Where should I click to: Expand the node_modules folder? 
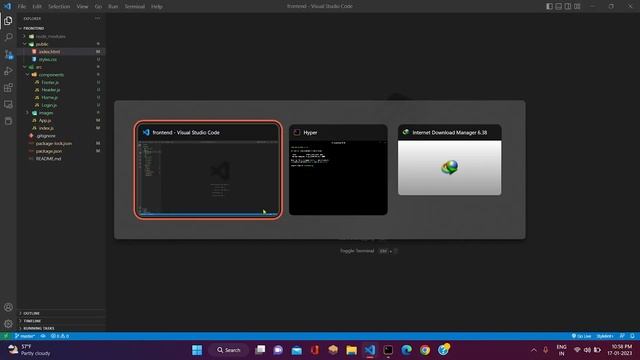50,36
